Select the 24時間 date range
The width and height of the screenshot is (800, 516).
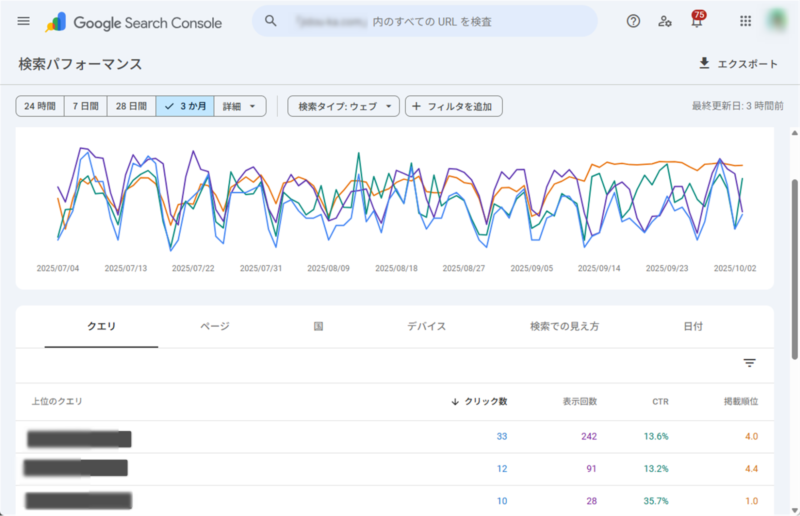40,106
